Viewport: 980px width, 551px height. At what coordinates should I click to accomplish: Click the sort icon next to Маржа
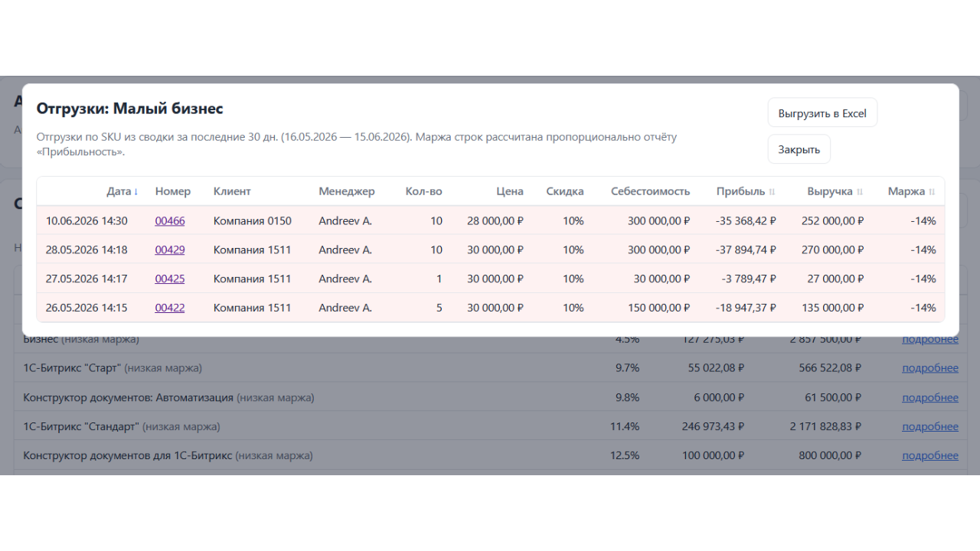[932, 192]
